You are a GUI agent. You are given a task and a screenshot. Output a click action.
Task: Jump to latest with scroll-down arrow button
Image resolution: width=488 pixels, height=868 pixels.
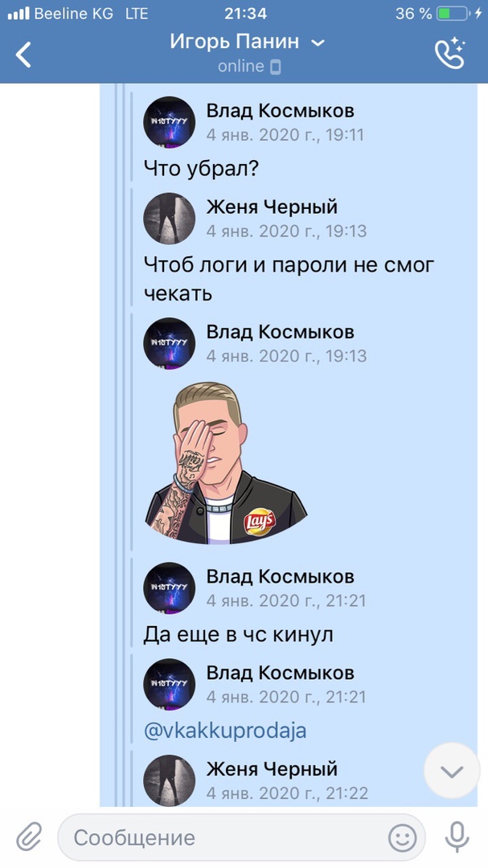pyautogui.click(x=452, y=771)
